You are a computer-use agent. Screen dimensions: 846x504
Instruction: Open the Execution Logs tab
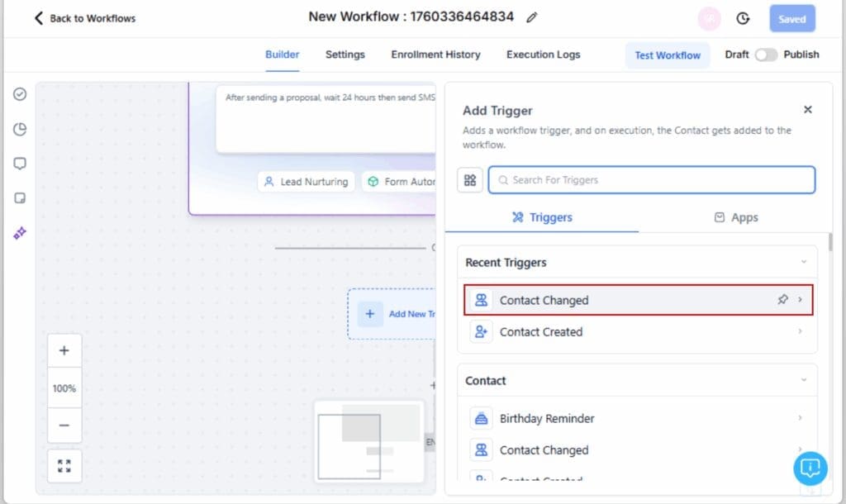[543, 55]
